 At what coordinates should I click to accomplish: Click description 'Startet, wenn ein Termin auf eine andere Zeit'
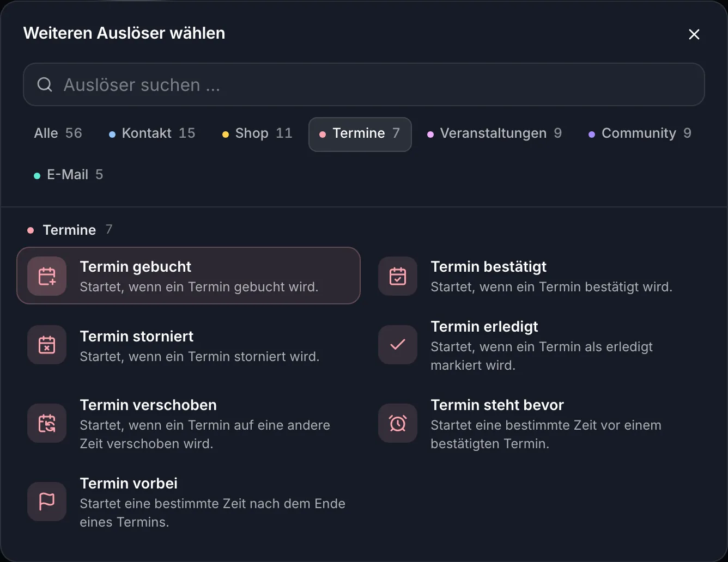[x=205, y=435]
